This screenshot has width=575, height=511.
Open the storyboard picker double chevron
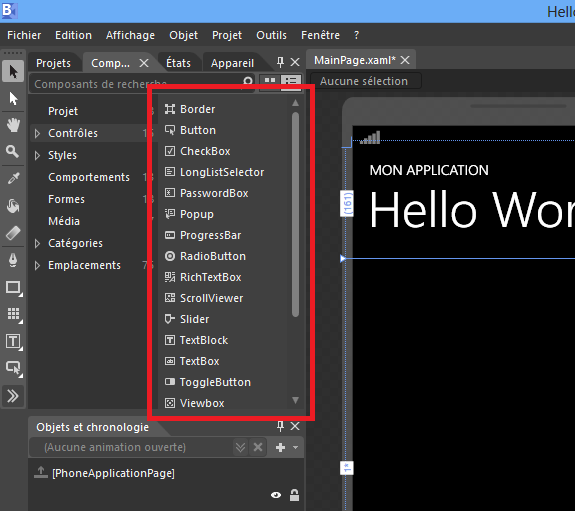point(240,447)
